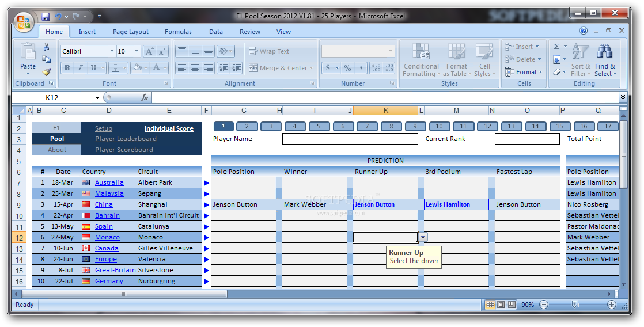Apply the Borders icon
The width and height of the screenshot is (644, 327).
click(115, 68)
